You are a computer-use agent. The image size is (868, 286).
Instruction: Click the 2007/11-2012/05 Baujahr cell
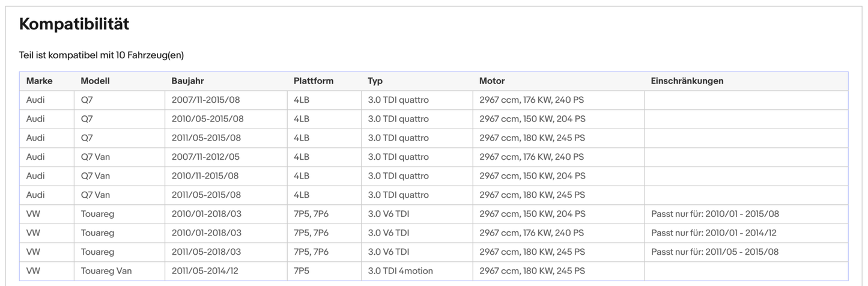point(205,157)
